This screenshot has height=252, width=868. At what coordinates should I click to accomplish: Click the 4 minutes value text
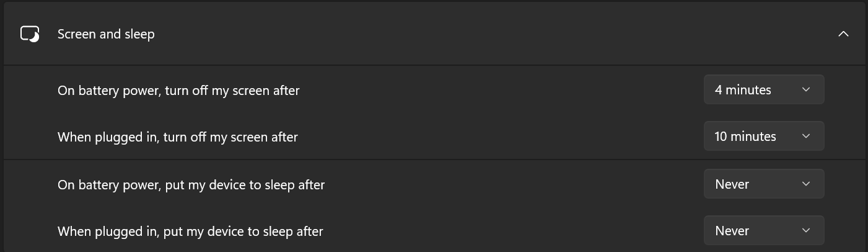[743, 90]
